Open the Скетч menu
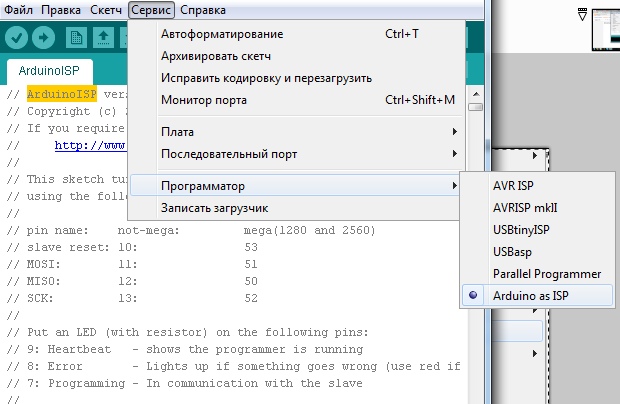Viewport: 620px width, 404px height. coord(106,10)
